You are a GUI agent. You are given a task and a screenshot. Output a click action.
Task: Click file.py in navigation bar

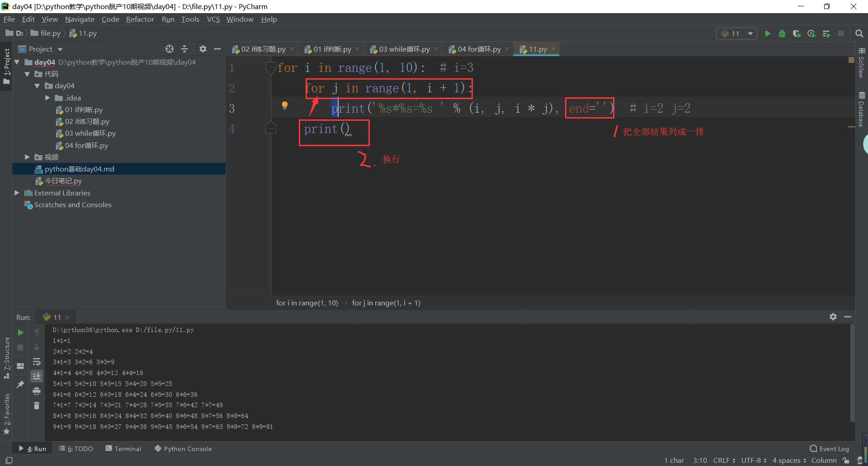click(46, 33)
